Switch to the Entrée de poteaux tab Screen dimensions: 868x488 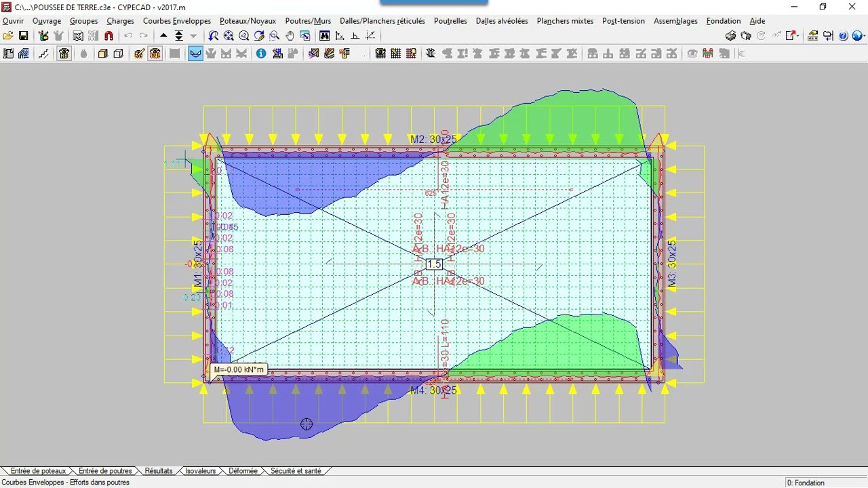[39, 471]
